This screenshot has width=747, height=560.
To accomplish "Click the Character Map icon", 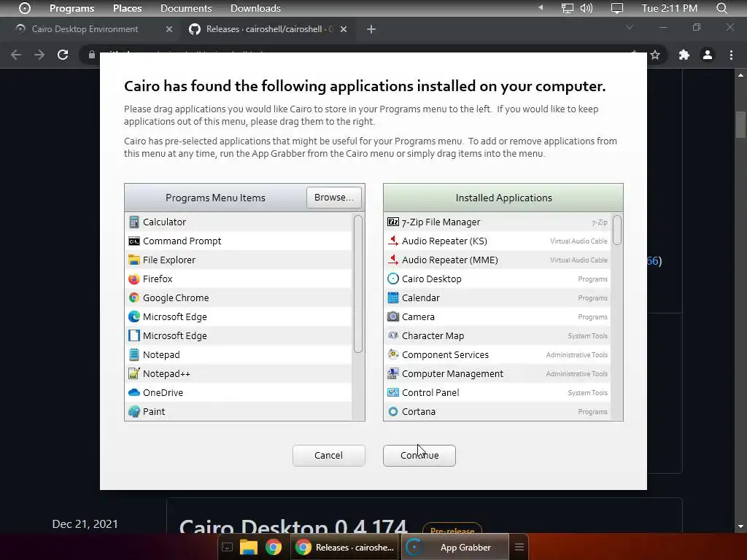I will tap(393, 335).
